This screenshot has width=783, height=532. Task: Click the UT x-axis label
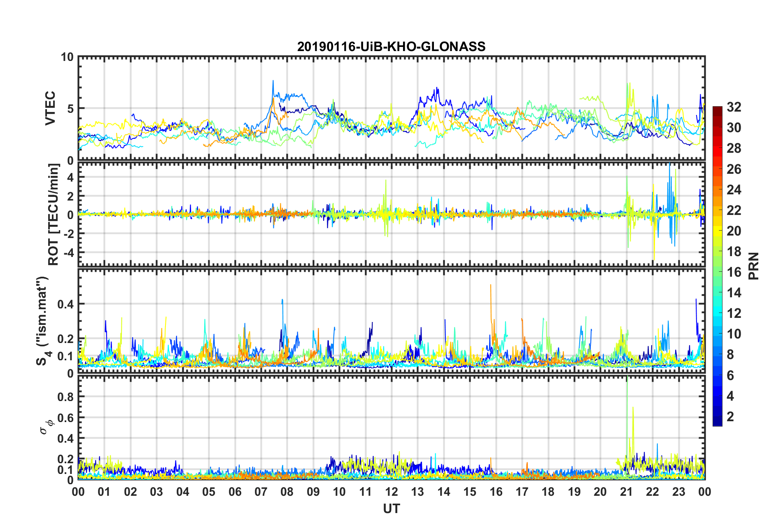coord(391,509)
